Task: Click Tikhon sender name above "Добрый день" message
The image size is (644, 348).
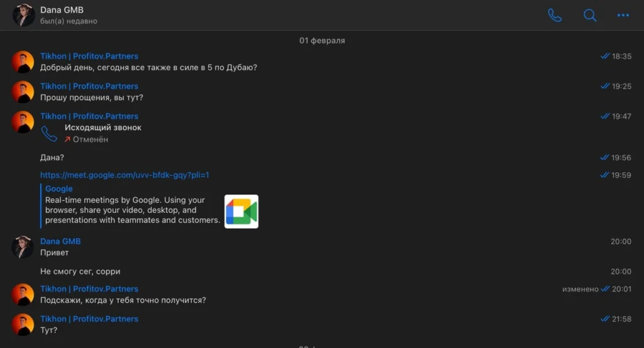Action: [x=89, y=57]
